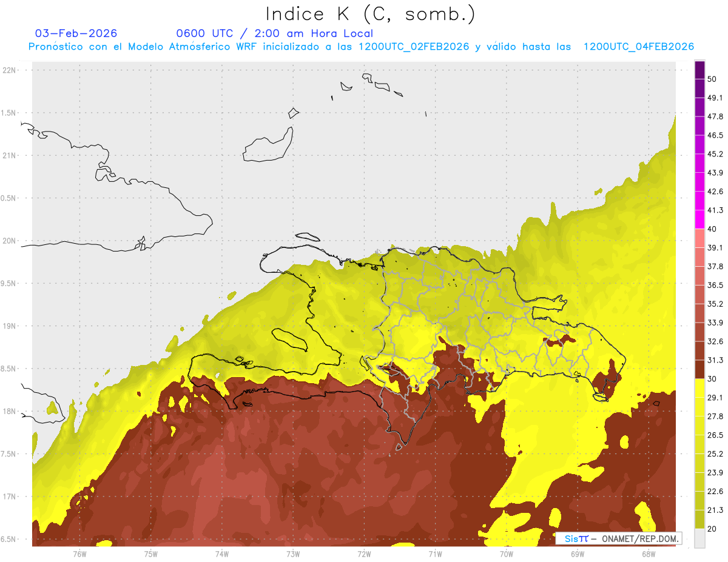Click the colorbar value '40'
The width and height of the screenshot is (728, 562).
click(x=712, y=229)
